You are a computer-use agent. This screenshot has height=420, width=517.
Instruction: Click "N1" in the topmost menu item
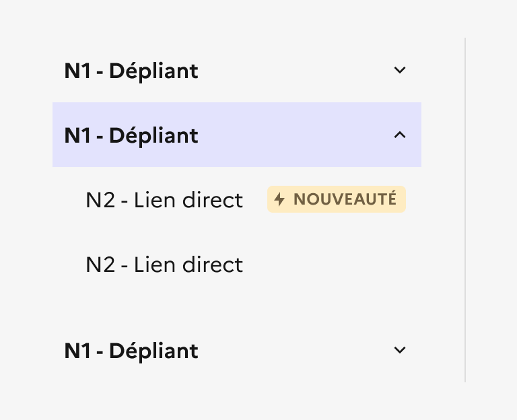[x=77, y=71]
